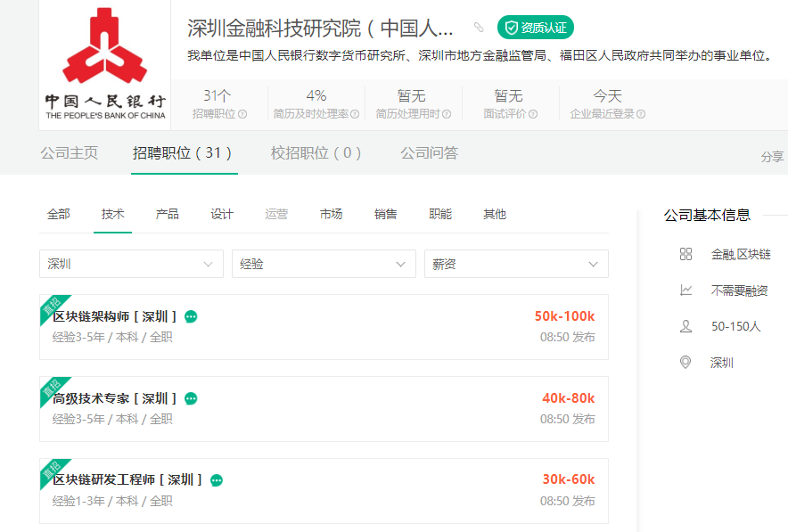Click the 直招 ribbon on 高级技术专家 card
This screenshot has width=788, height=532.
[x=52, y=389]
